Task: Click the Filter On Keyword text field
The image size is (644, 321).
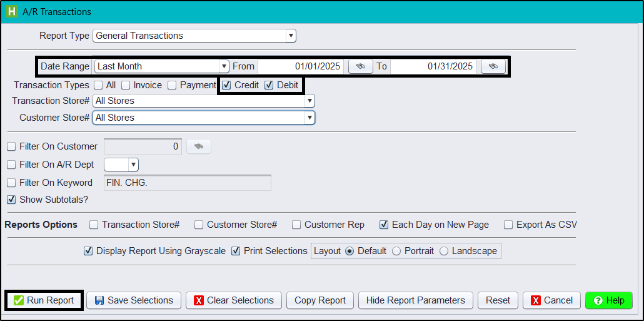Action: pos(187,183)
